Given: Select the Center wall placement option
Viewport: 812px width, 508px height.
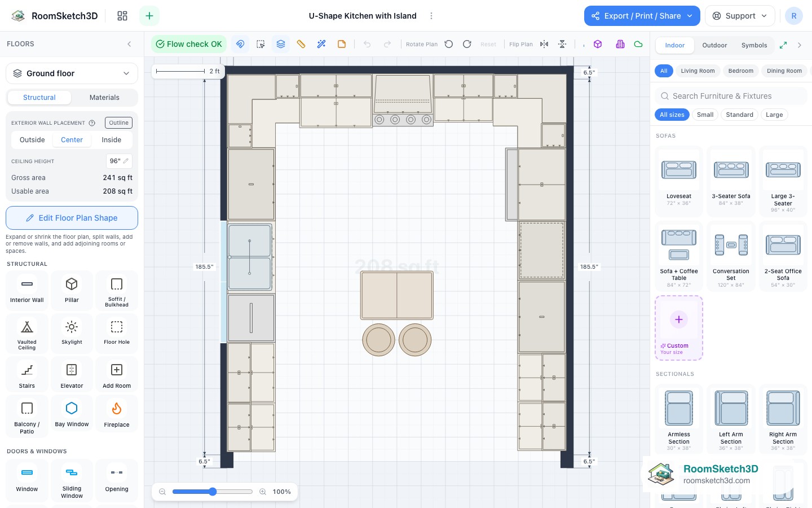Looking at the screenshot, I should [72, 140].
